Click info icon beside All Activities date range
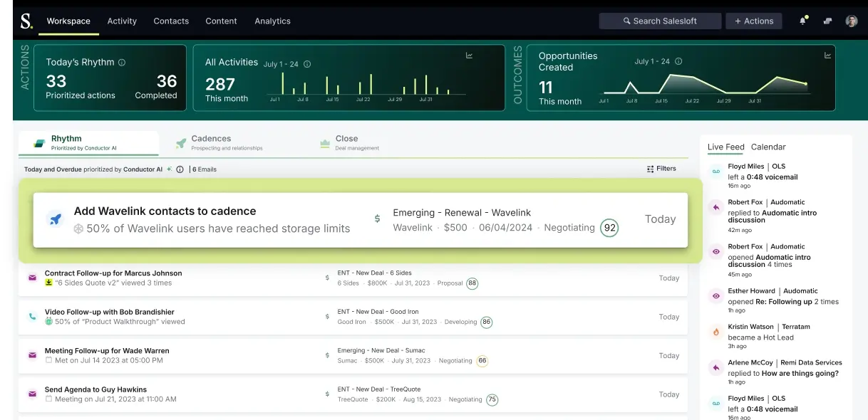Screen dimensions: 868x420 307,64
